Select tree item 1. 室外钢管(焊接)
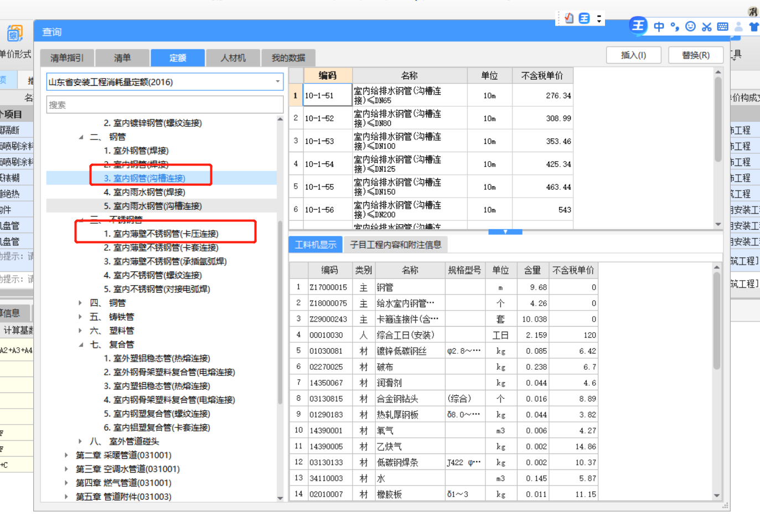The width and height of the screenshot is (760, 532). 136,151
